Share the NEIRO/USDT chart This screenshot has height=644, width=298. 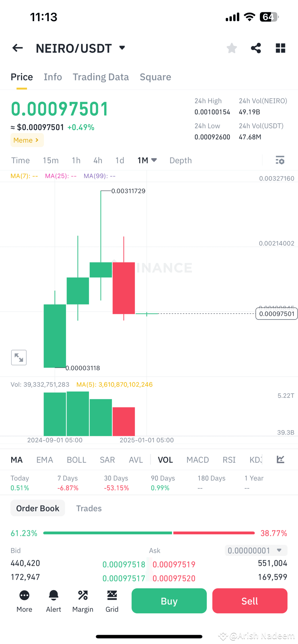(x=256, y=48)
